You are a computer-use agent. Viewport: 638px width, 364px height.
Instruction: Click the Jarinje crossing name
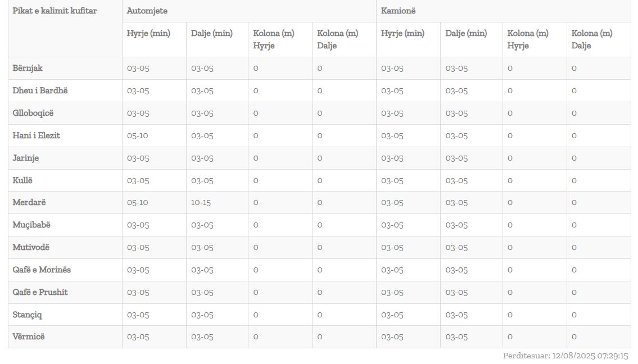pyautogui.click(x=26, y=158)
